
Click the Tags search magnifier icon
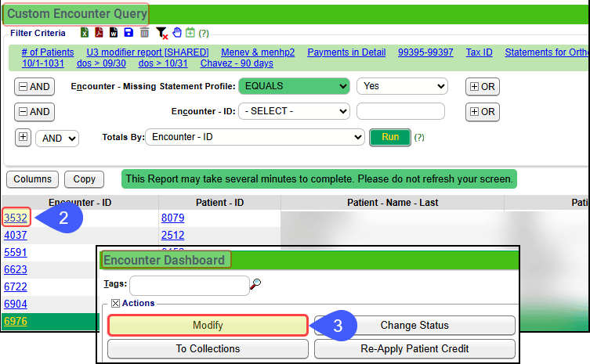click(x=255, y=285)
